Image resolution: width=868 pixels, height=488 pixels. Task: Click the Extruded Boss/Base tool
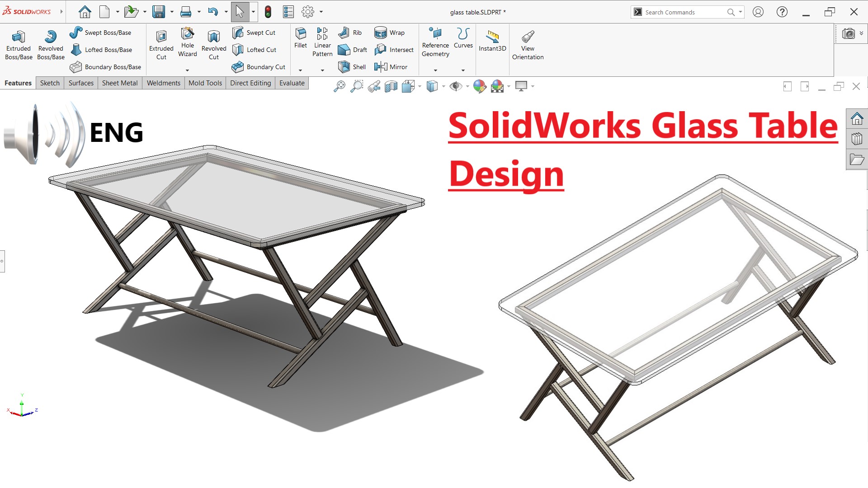coord(19,45)
